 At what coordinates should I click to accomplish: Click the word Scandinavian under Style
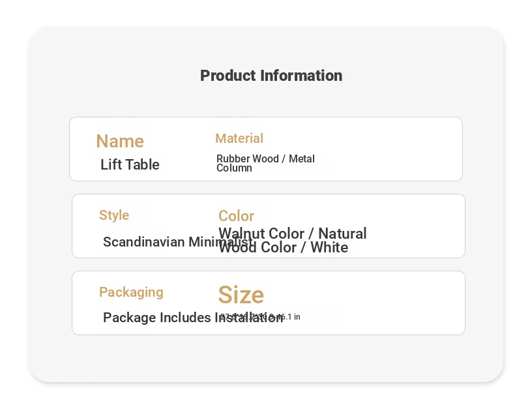144,242
